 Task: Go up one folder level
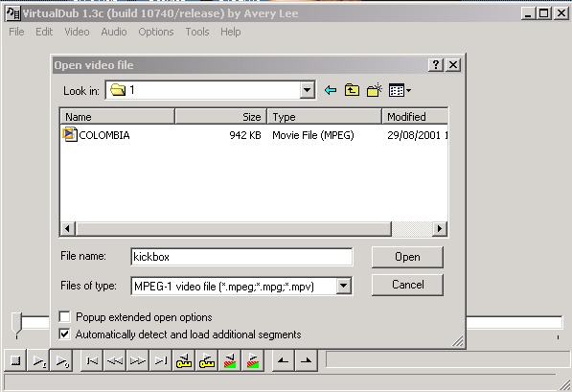pos(352,90)
